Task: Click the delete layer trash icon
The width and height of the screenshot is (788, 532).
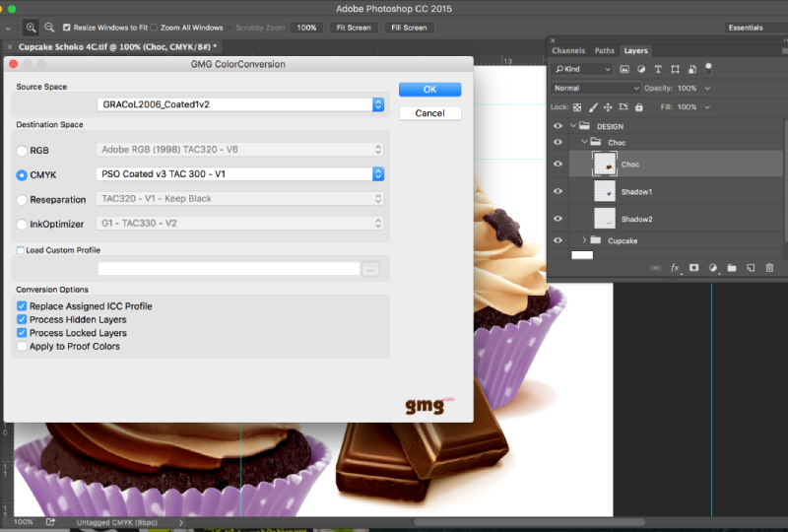Action: click(769, 268)
